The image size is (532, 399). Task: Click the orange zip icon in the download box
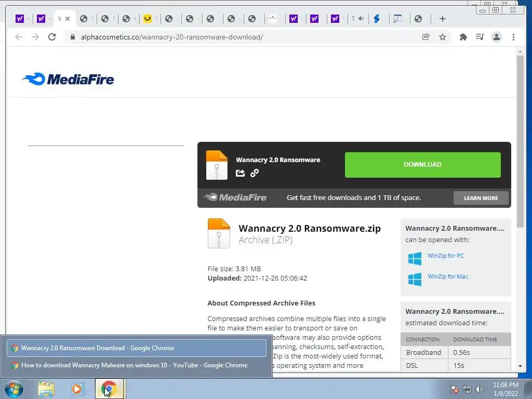point(217,165)
